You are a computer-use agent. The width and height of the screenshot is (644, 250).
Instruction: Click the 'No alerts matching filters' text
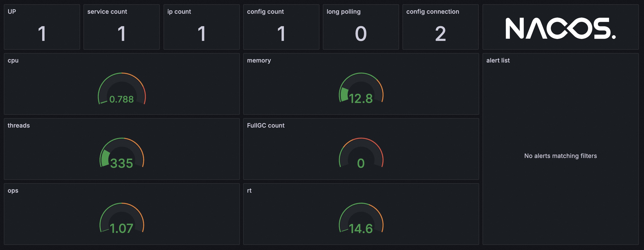(x=561, y=155)
